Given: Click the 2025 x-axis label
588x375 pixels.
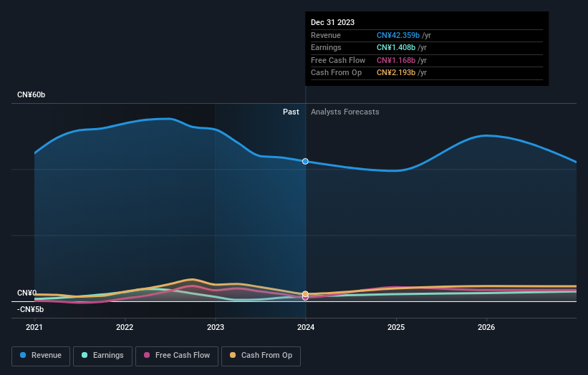Looking at the screenshot, I should pyautogui.click(x=396, y=328).
